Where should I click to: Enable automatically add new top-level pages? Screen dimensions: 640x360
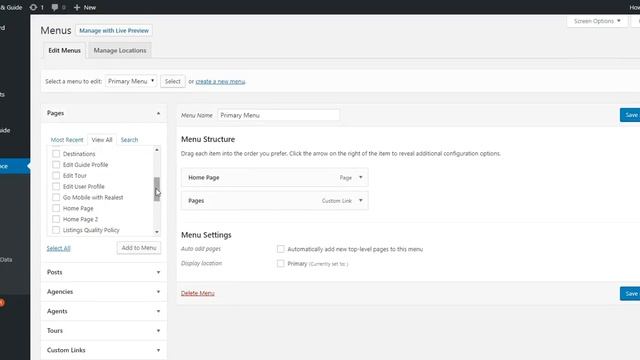tap(280, 249)
